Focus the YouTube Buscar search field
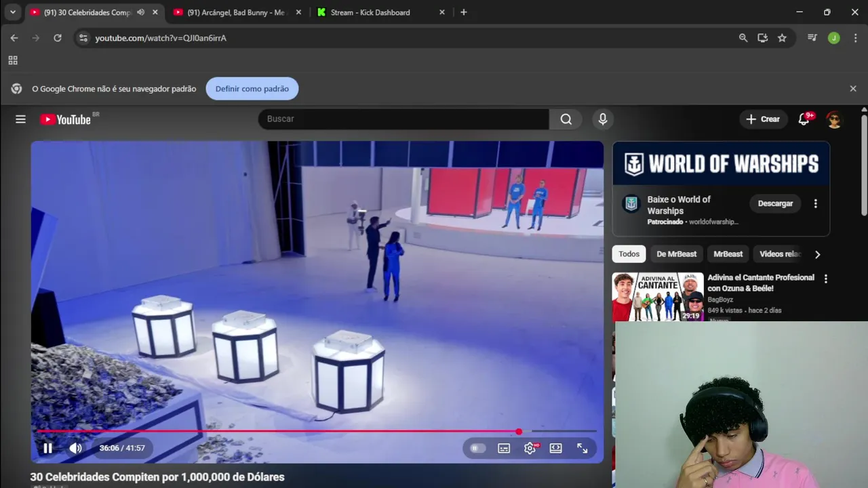 coord(403,119)
